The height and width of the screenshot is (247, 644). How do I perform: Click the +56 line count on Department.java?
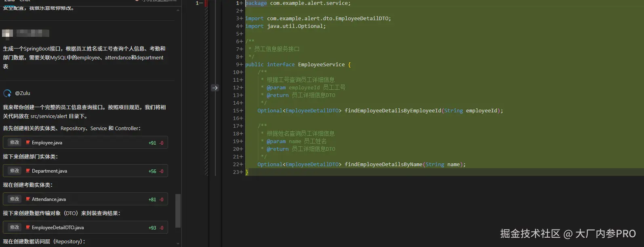[152, 171]
